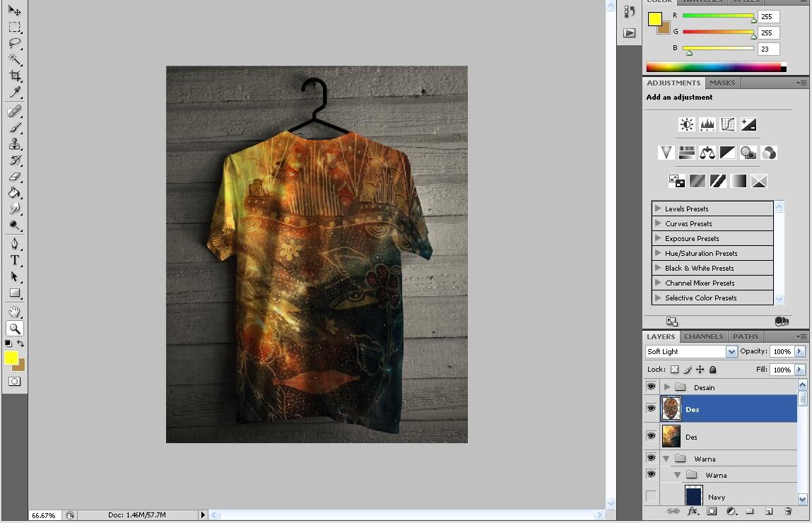Add a Curves adjustment
812x523 pixels.
click(728, 124)
